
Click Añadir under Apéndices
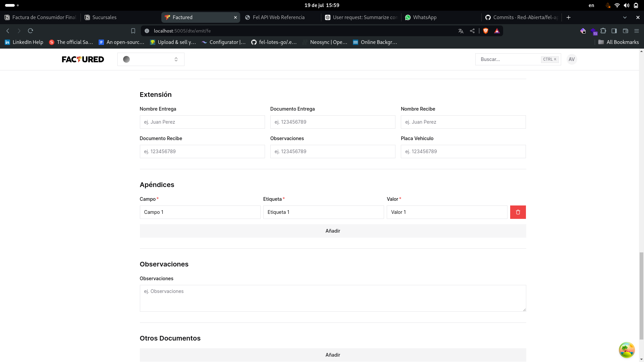click(332, 231)
